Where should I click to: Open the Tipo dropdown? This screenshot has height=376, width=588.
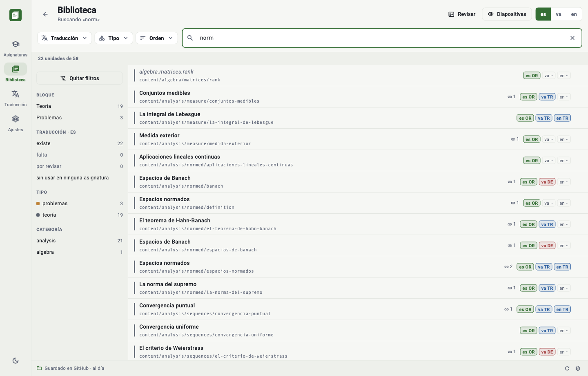114,38
